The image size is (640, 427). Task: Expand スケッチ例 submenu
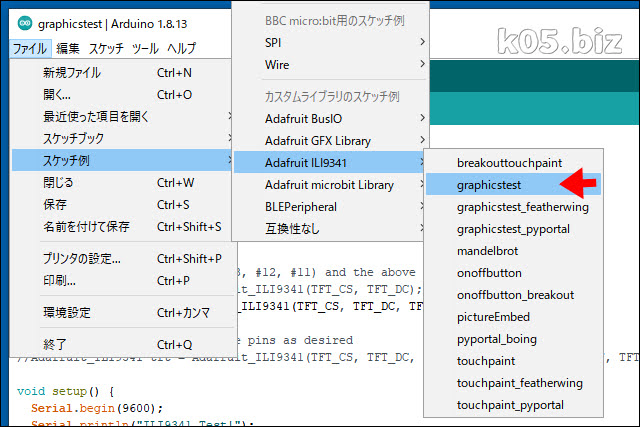(x=122, y=160)
